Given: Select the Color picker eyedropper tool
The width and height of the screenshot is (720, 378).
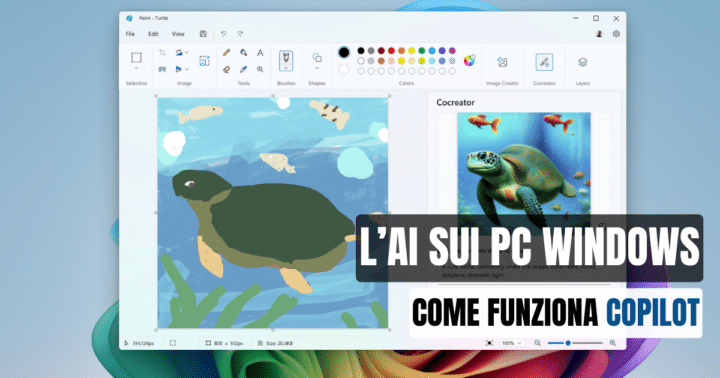Looking at the screenshot, I should coord(243,69).
